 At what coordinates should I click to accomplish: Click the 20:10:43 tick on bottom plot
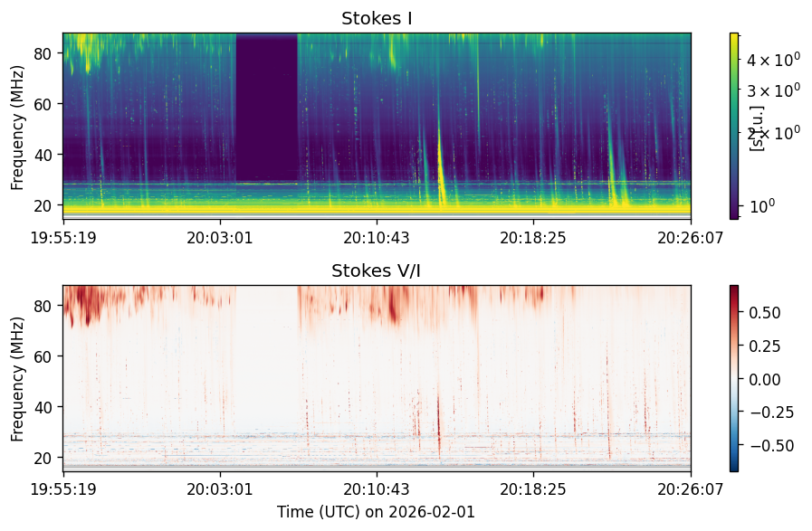pos(376,489)
